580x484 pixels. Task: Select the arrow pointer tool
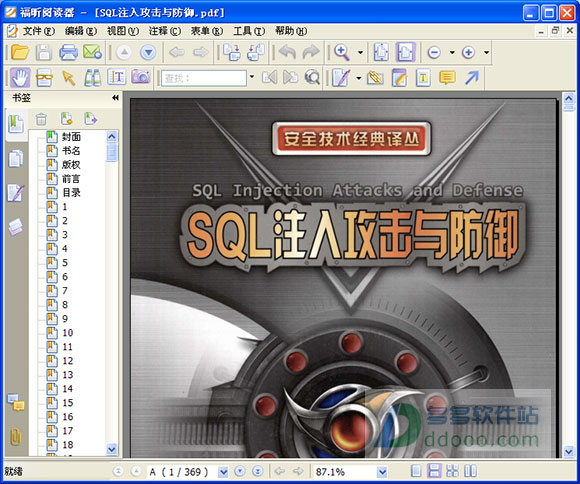[68, 78]
